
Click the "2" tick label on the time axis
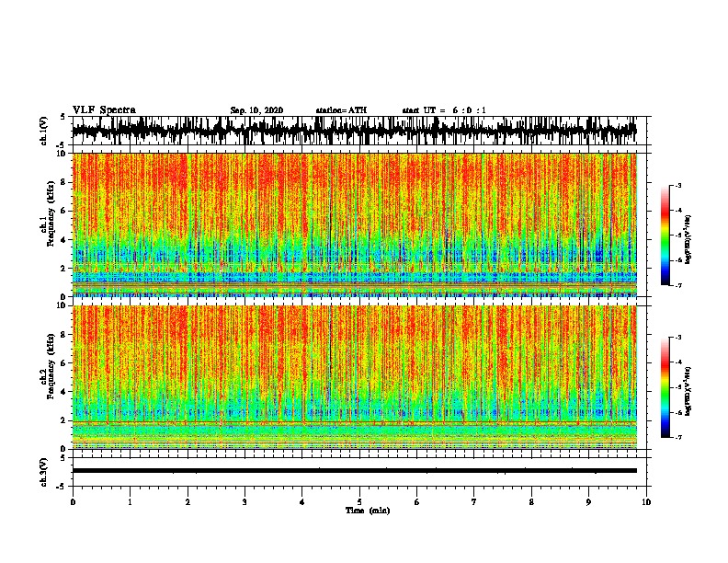[188, 502]
